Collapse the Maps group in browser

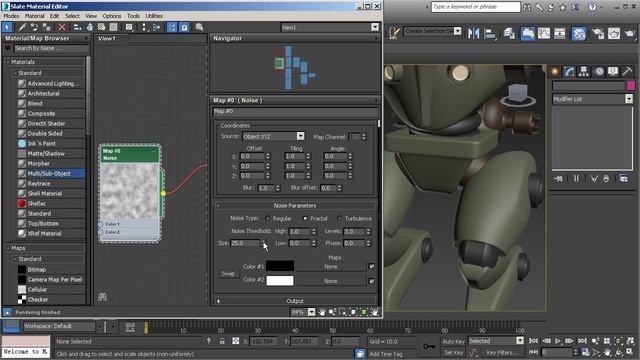8,248
